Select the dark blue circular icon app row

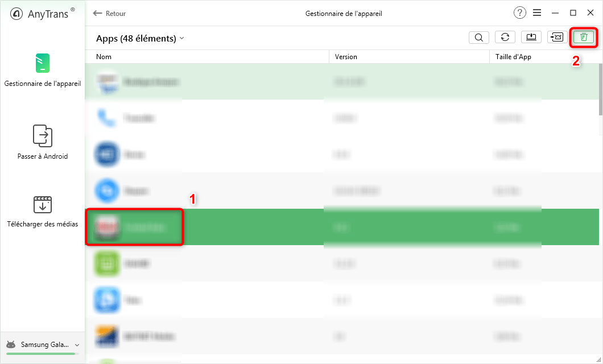coord(342,154)
